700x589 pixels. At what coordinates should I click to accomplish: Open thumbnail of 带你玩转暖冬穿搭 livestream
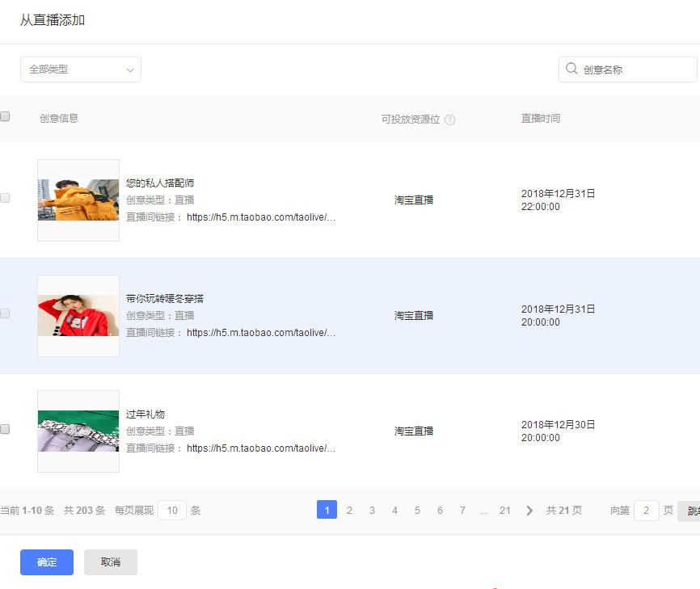78,316
